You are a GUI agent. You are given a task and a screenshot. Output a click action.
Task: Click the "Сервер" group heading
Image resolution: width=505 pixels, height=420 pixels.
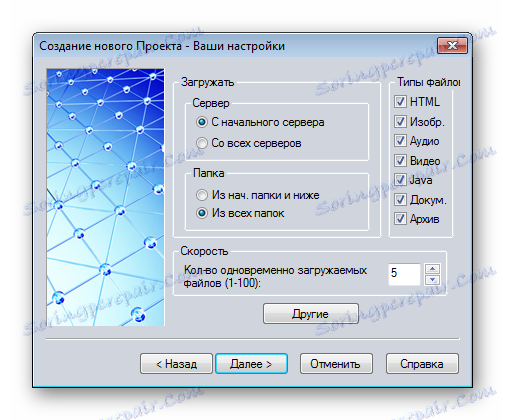(x=211, y=103)
